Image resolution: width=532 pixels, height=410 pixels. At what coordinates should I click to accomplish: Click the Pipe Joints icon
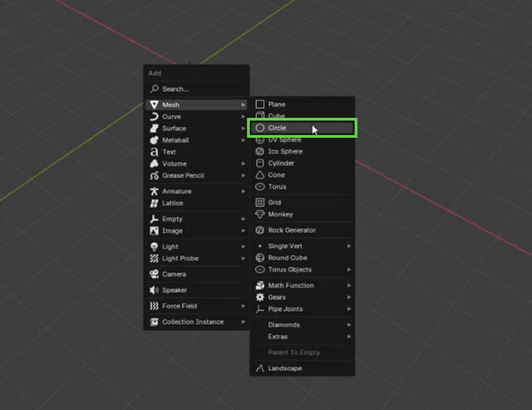point(260,309)
